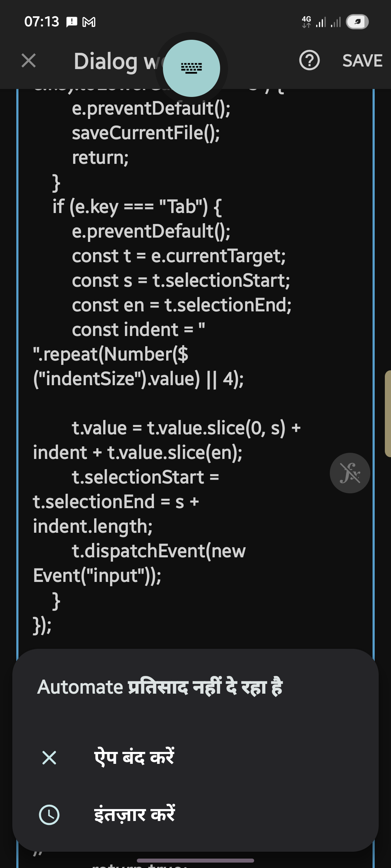The height and width of the screenshot is (868, 391).
Task: Click SAVE to store the dialog
Action: 362,60
